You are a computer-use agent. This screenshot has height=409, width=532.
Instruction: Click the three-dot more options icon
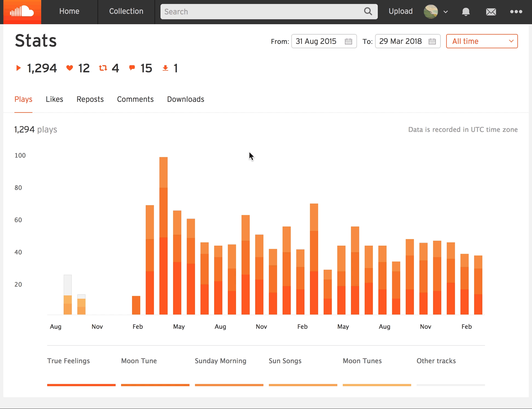point(516,12)
